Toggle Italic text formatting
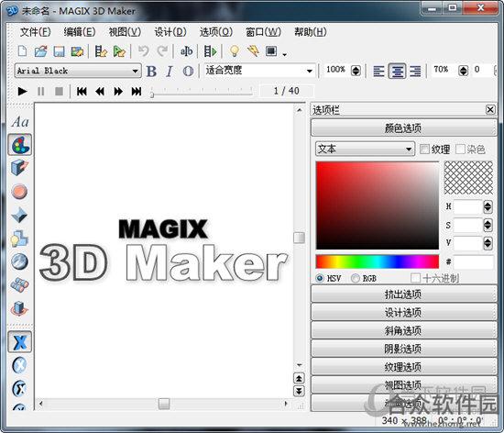This screenshot has width=504, height=433. click(170, 71)
